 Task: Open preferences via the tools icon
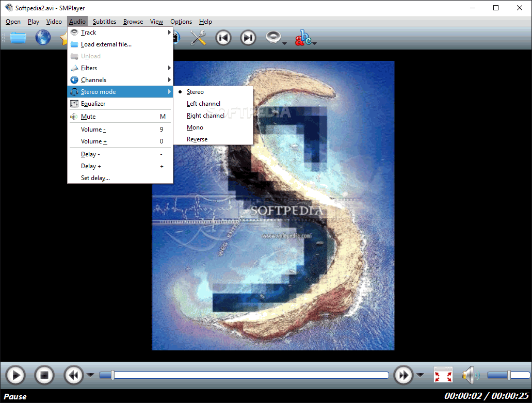point(198,37)
